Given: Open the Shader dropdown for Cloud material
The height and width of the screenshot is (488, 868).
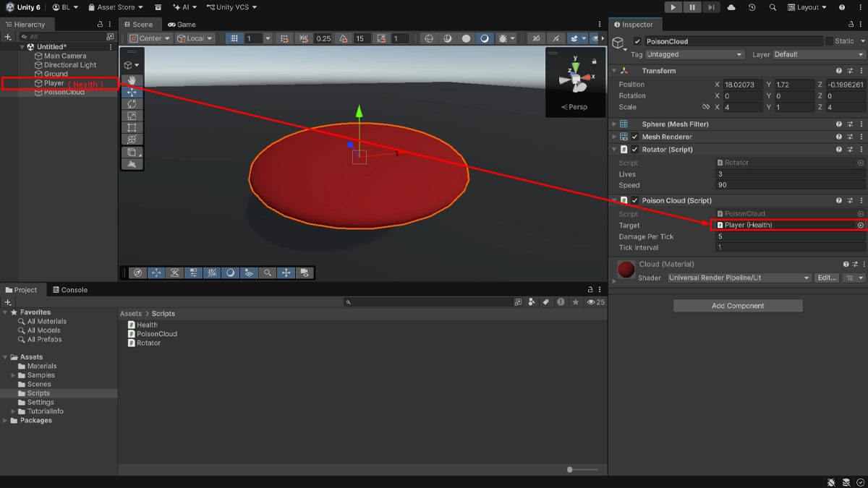Looking at the screenshot, I should (x=739, y=278).
